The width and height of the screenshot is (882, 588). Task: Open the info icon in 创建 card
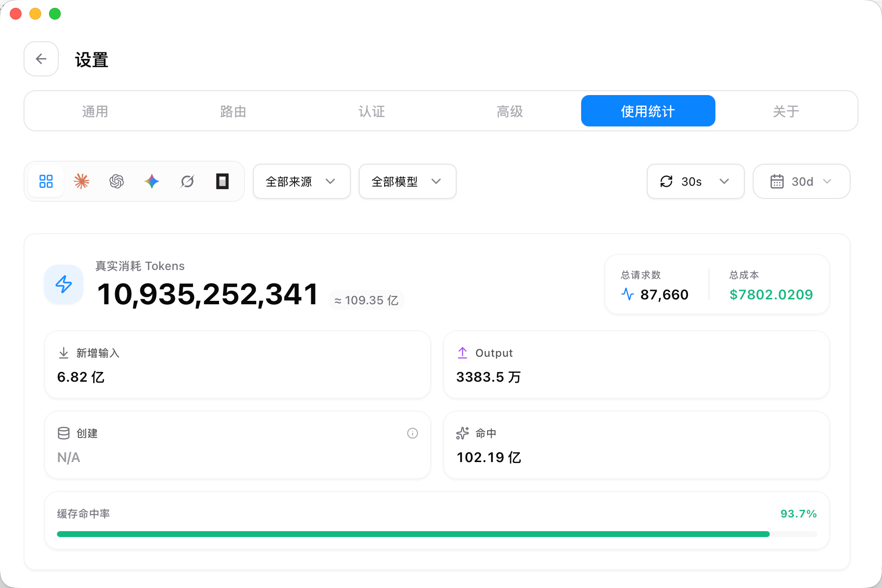tap(413, 433)
